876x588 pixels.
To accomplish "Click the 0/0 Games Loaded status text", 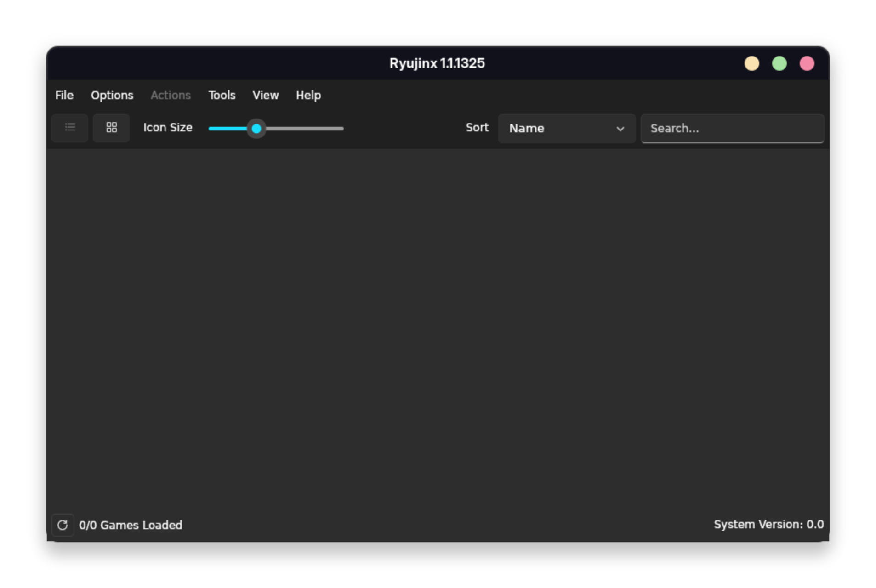I will (131, 525).
